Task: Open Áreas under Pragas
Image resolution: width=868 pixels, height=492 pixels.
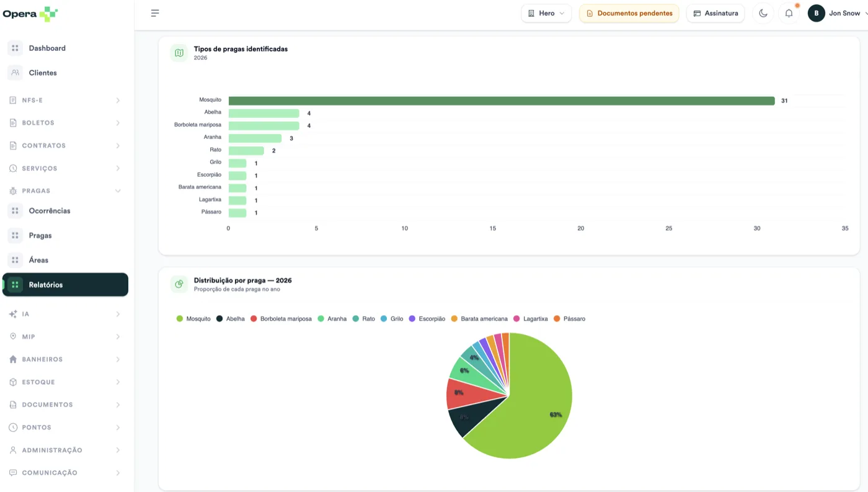Action: click(66, 260)
